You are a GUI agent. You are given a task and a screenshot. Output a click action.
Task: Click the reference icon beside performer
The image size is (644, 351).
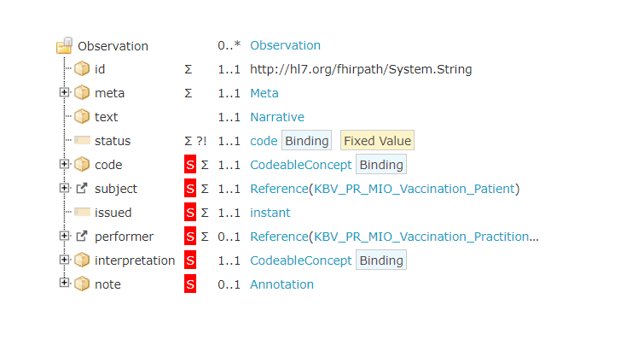pyautogui.click(x=82, y=237)
